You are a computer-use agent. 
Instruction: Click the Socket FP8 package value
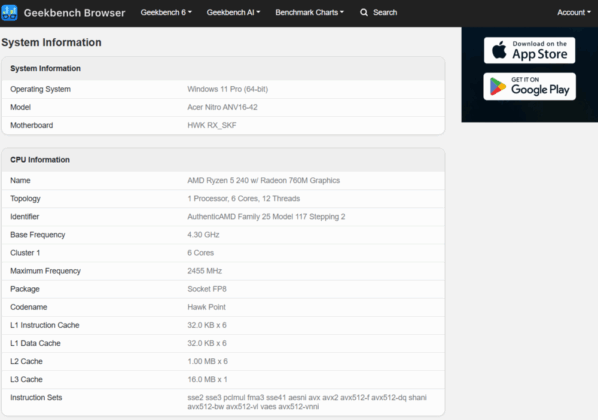pyautogui.click(x=207, y=289)
